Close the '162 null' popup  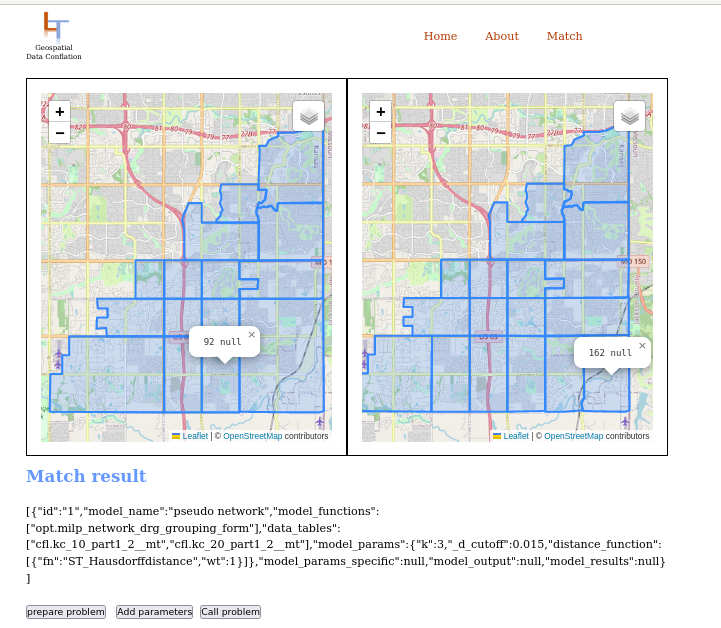642,346
